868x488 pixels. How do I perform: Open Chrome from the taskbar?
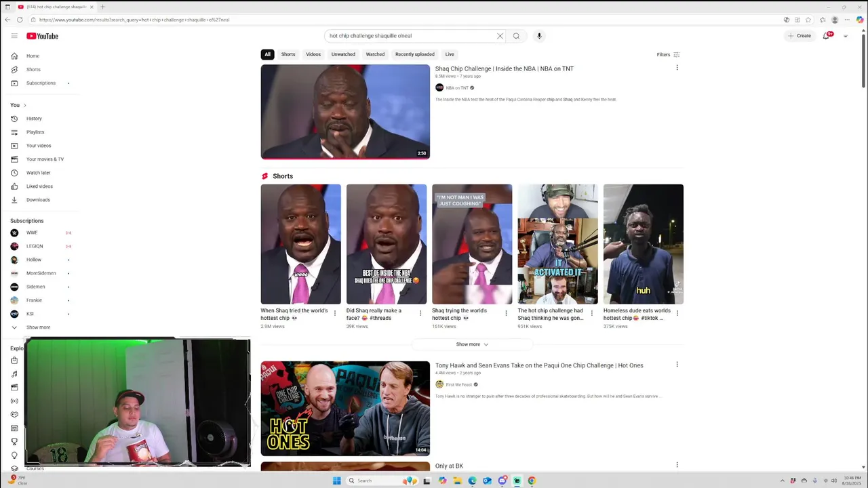pos(532,481)
